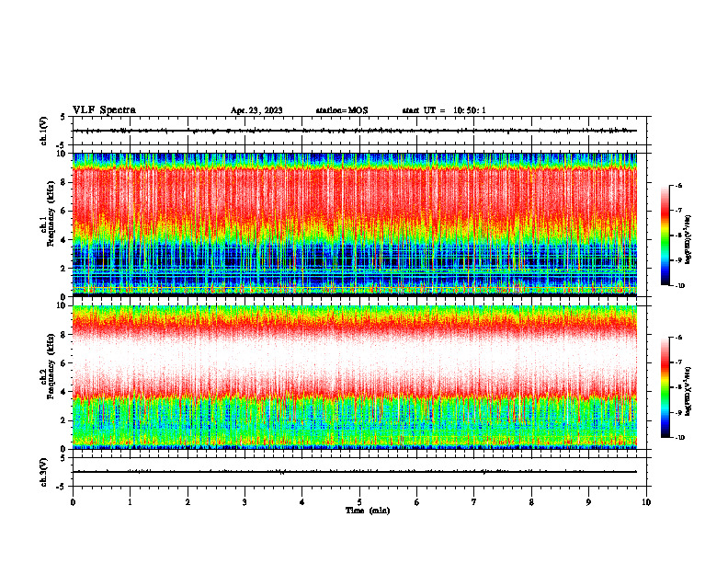
Task: Click ch.2 color bar value "-10"
Action: (679, 438)
